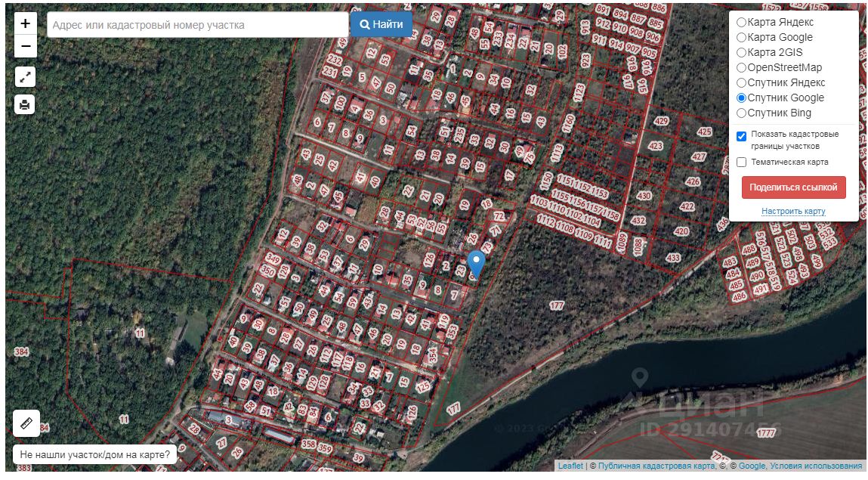Viewport: 868px width, 480px height.
Task: Activate the ruler measurement tool
Action: click(26, 423)
